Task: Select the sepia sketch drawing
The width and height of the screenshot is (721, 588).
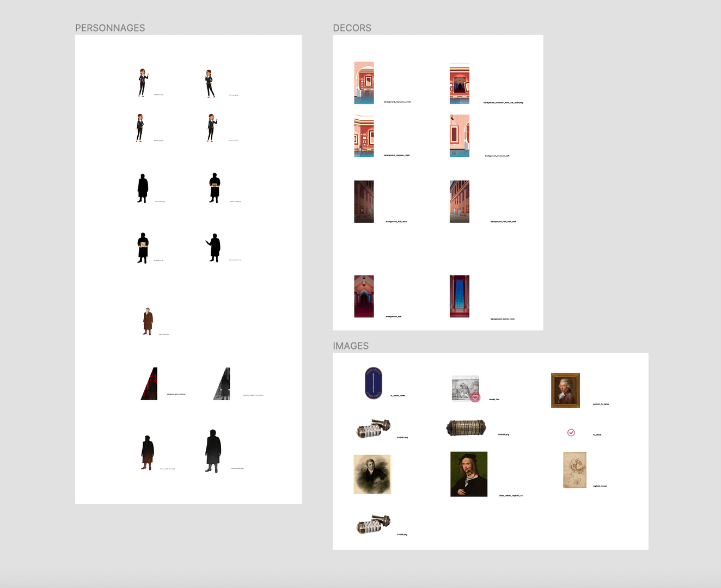Action: [x=575, y=470]
